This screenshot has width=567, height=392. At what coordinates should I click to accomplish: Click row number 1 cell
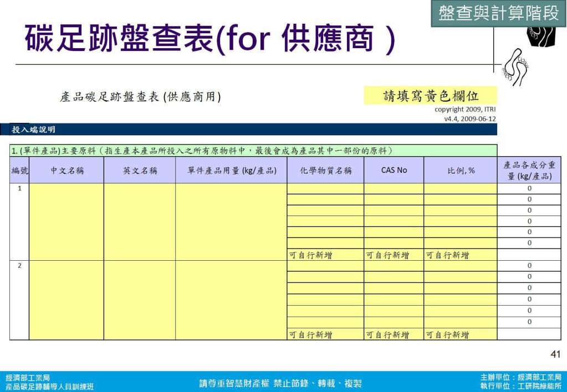[19, 222]
